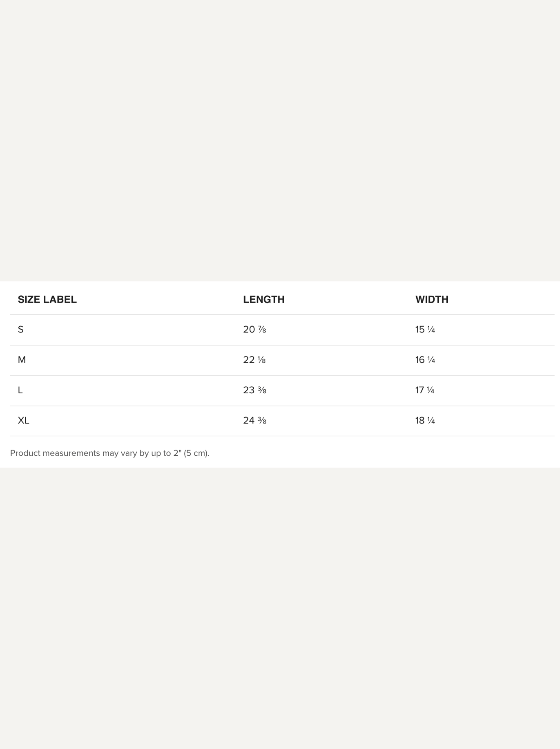Click the 17 ¼ width value

click(424, 390)
